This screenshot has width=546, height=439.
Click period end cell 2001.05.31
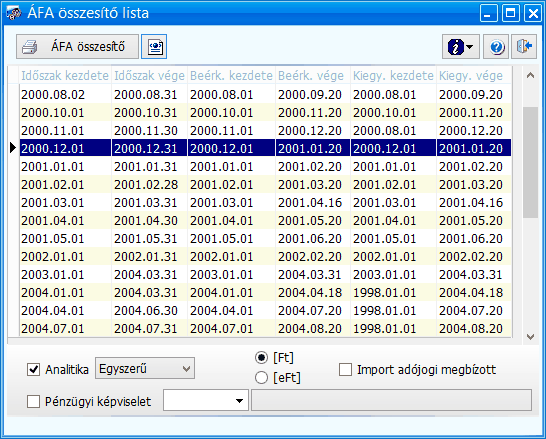tap(149, 238)
